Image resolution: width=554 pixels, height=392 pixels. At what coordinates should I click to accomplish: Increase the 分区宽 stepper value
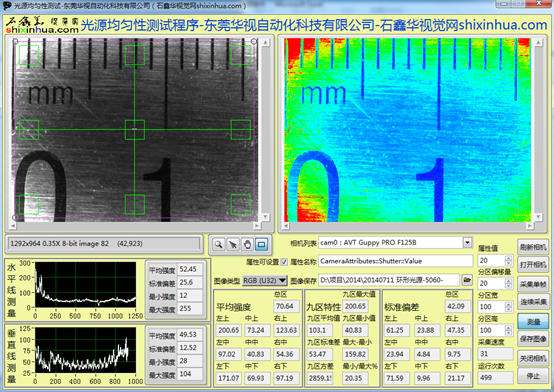coord(508,304)
